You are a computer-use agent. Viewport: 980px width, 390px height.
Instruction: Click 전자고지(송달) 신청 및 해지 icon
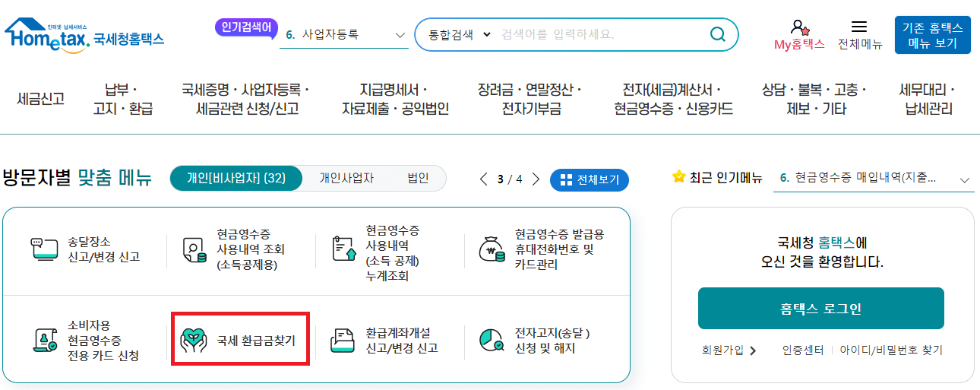493,341
